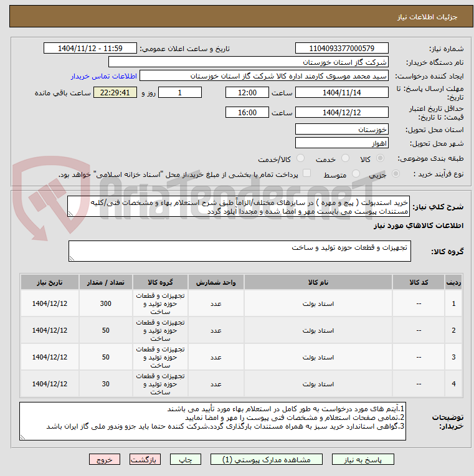Toggle the Islamic treasury bonds payment checkbox

307,173
